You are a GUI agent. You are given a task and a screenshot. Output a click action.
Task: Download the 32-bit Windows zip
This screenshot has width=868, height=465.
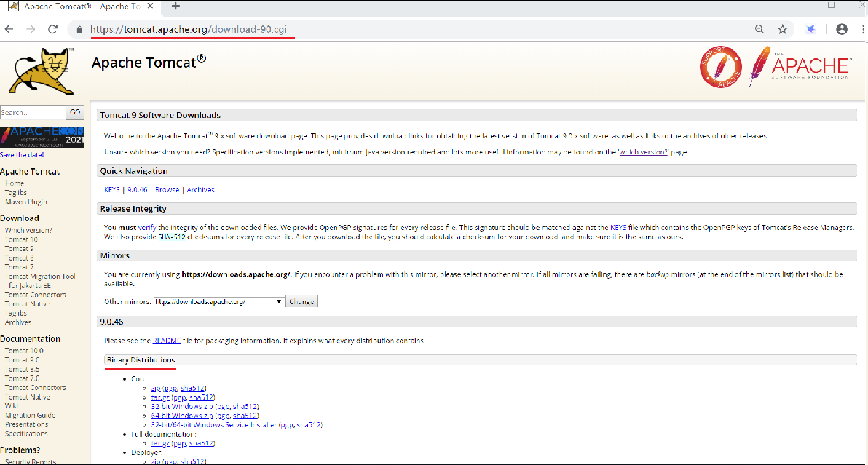point(182,406)
